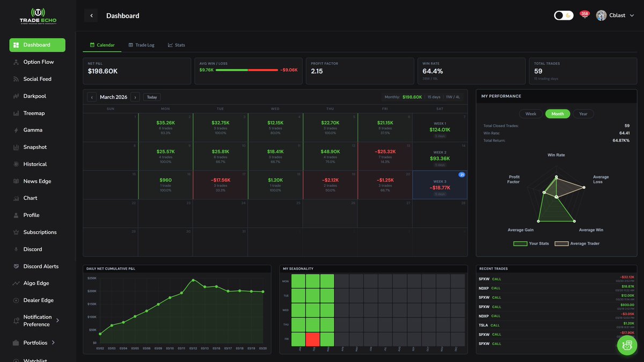Select Week performance period
The width and height of the screenshot is (644, 362).
click(531, 114)
